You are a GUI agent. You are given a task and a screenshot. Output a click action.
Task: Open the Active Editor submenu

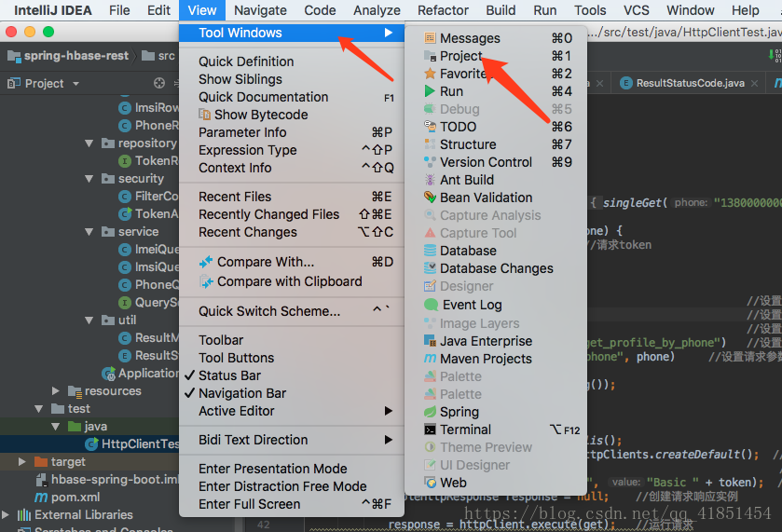point(291,411)
